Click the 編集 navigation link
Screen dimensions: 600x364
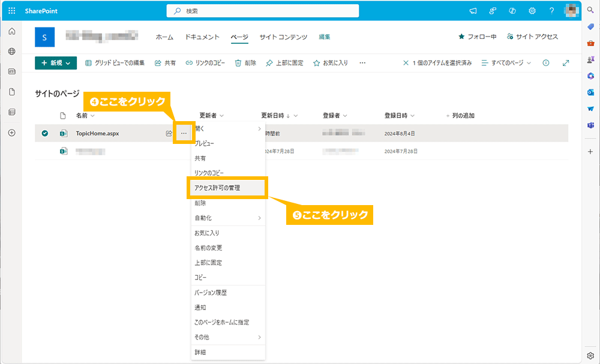pyautogui.click(x=325, y=37)
